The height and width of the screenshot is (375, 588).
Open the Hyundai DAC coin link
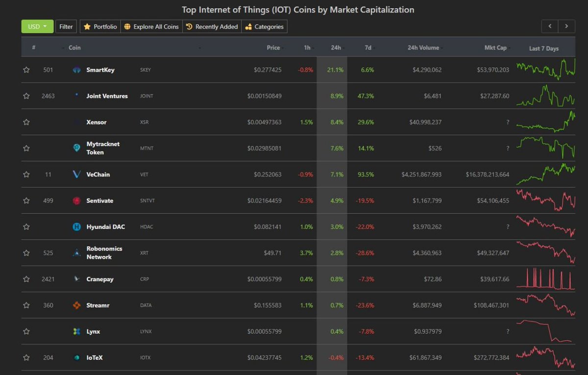[106, 227]
